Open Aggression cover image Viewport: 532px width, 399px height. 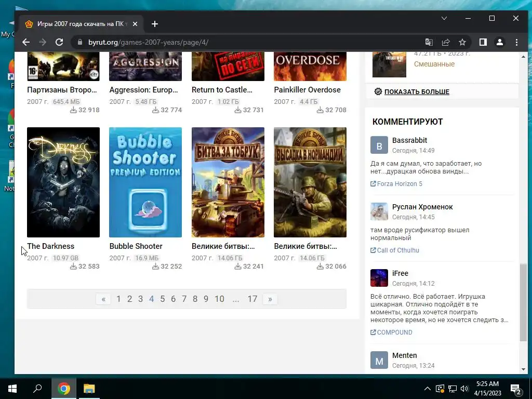(145, 66)
